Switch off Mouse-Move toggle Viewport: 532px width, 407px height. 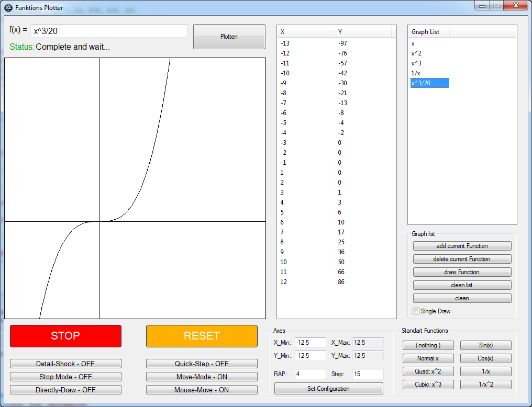[202, 390]
